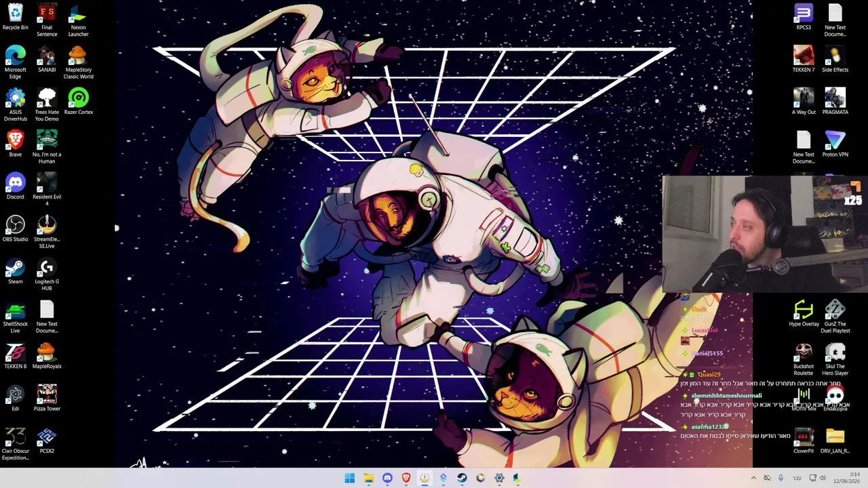Select the Brave browser desktop shortcut

point(15,144)
